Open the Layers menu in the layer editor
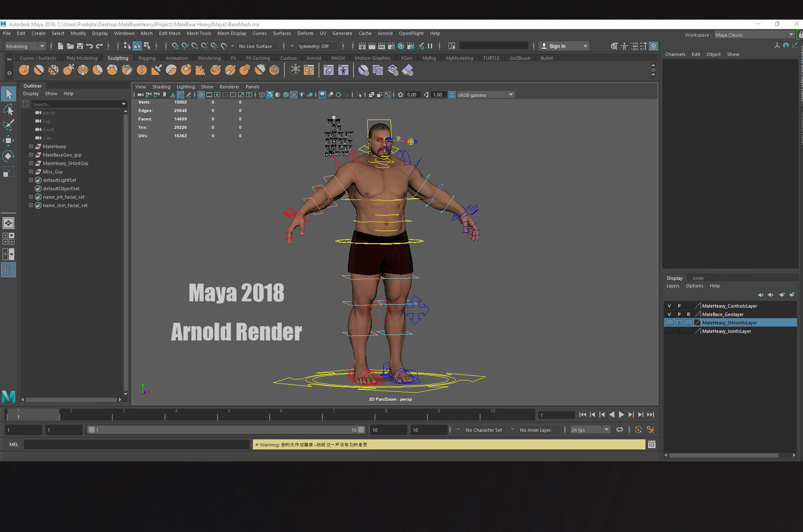This screenshot has height=532, width=803. click(673, 286)
